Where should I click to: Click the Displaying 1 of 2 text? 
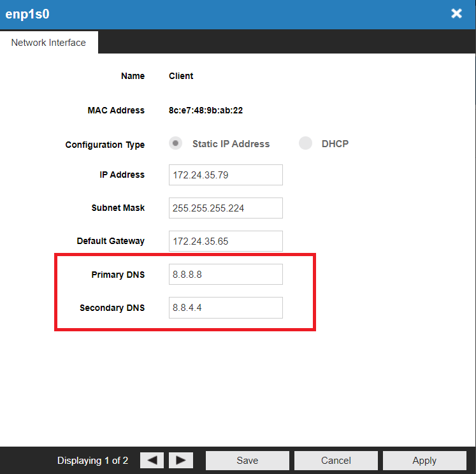92,460
